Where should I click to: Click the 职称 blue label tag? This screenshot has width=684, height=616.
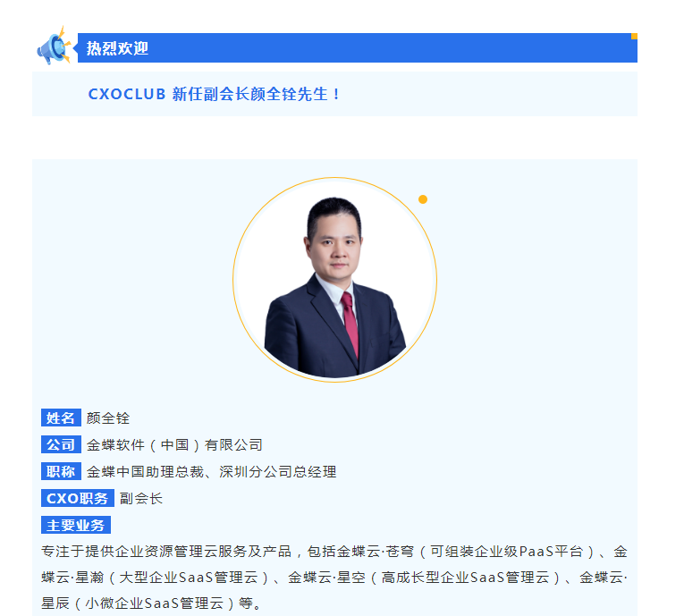pos(61,471)
